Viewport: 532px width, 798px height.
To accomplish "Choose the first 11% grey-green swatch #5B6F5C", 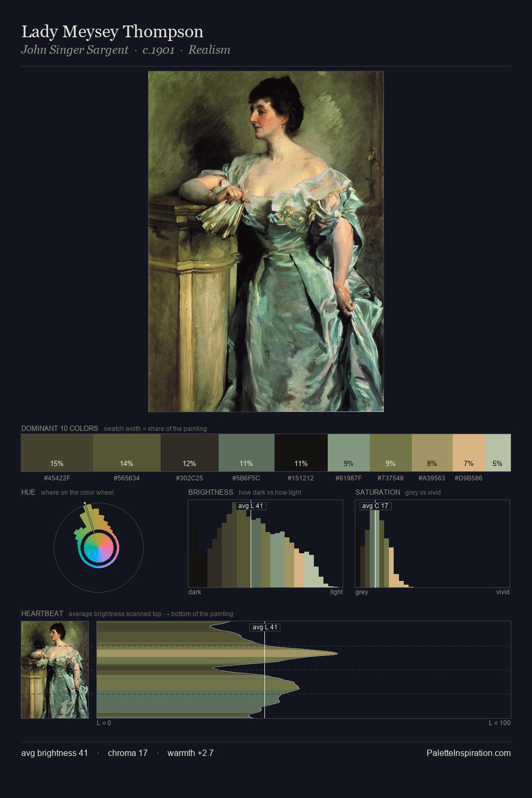I will (x=246, y=453).
